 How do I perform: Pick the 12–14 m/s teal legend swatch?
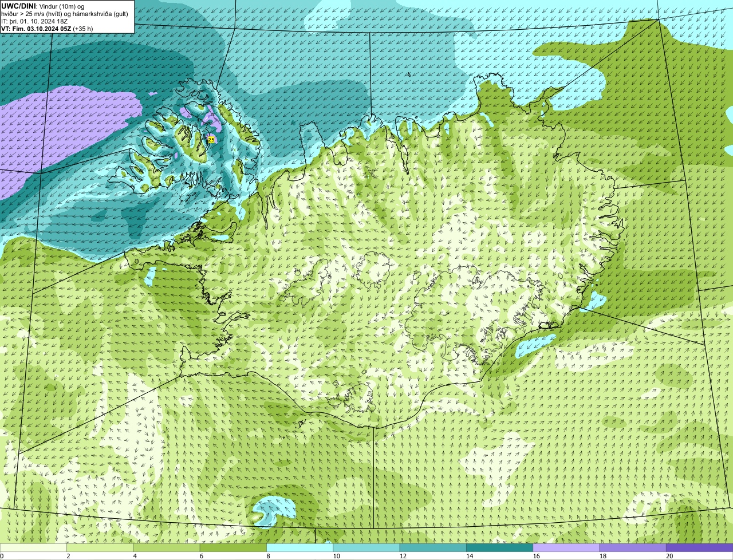click(x=434, y=547)
